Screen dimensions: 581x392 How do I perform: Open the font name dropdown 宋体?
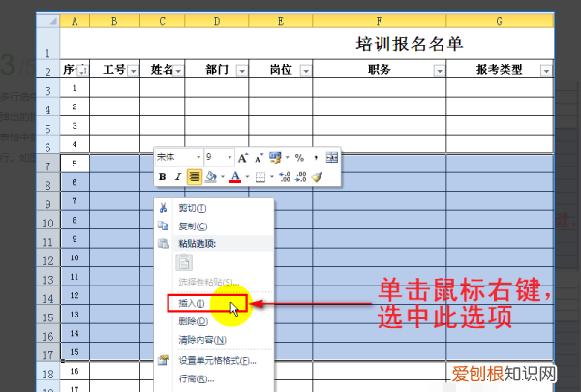pos(199,158)
